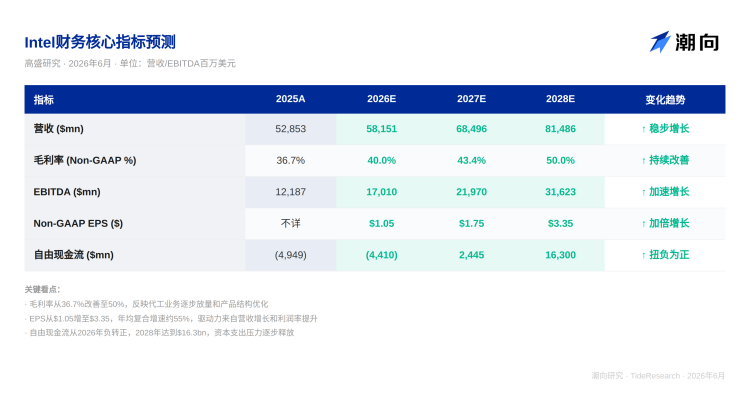This screenshot has width=750, height=411.
Task: Select the 营收 ($mn) row label
Action: click(58, 129)
